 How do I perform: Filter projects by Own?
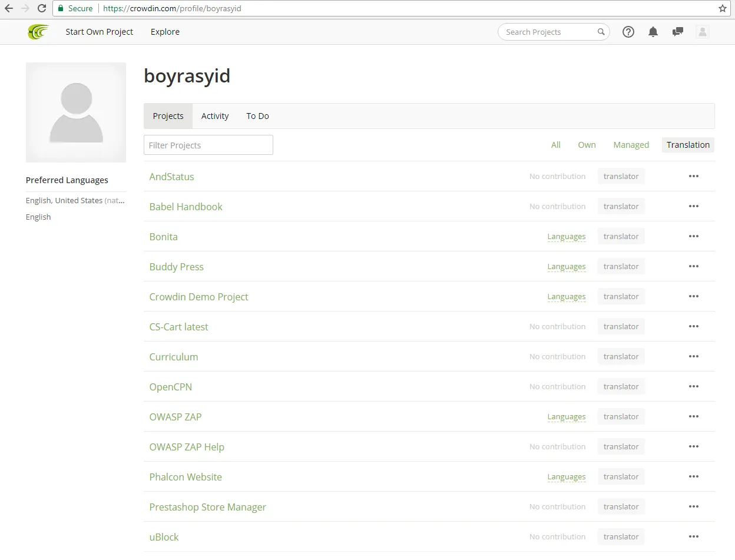tap(587, 145)
